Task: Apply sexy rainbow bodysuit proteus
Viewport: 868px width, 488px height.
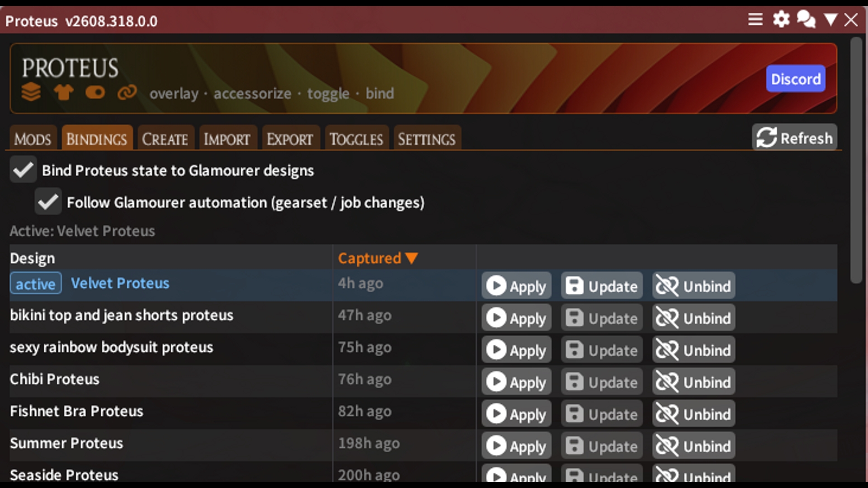Action: pos(516,350)
